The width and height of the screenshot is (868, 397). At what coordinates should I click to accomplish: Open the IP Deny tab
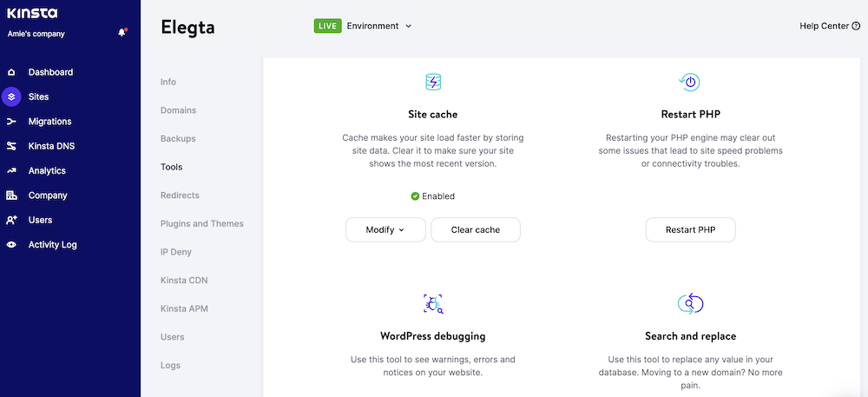click(176, 252)
